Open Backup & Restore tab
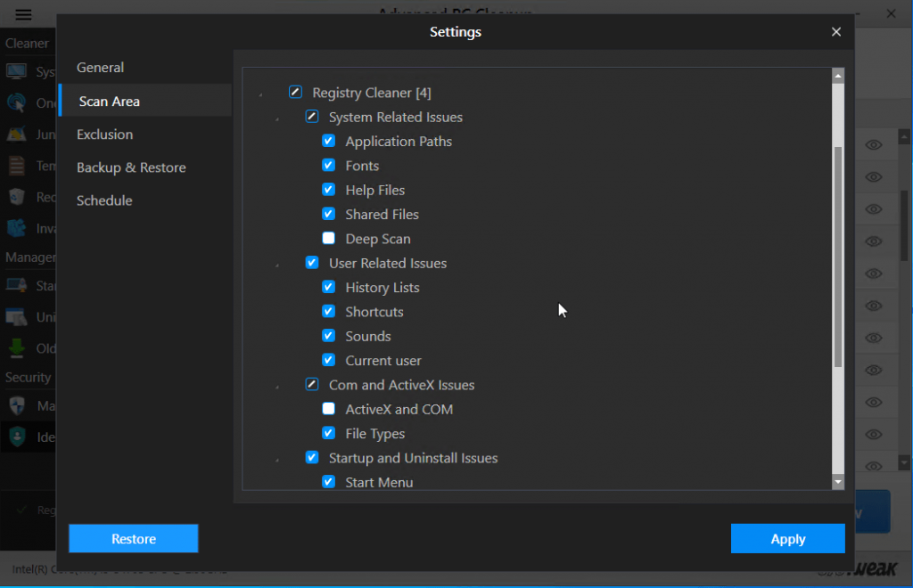Image resolution: width=913 pixels, height=588 pixels. [145, 167]
